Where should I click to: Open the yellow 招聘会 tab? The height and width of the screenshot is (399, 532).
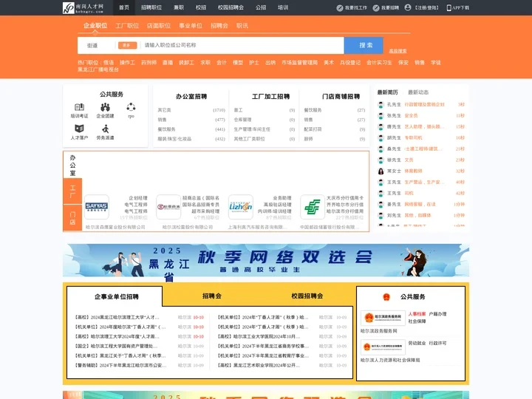click(x=212, y=296)
